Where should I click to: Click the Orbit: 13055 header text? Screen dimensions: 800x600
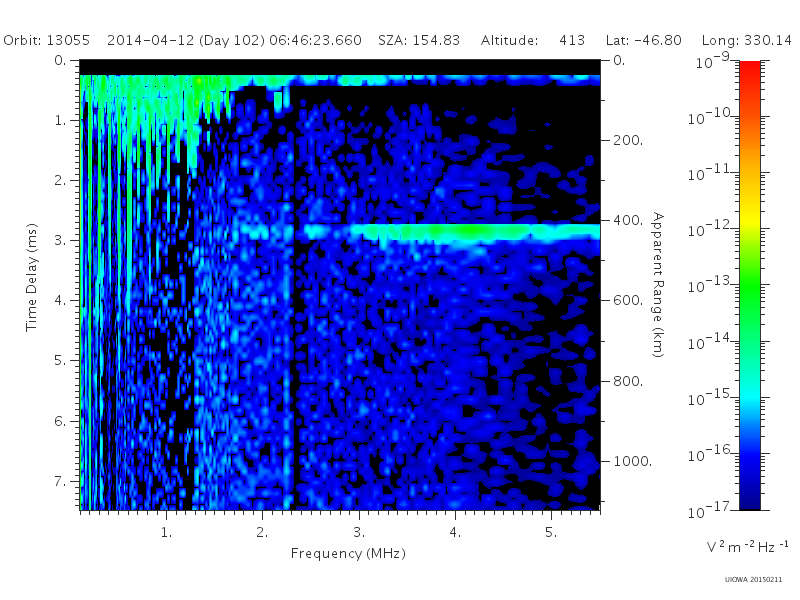(x=46, y=40)
